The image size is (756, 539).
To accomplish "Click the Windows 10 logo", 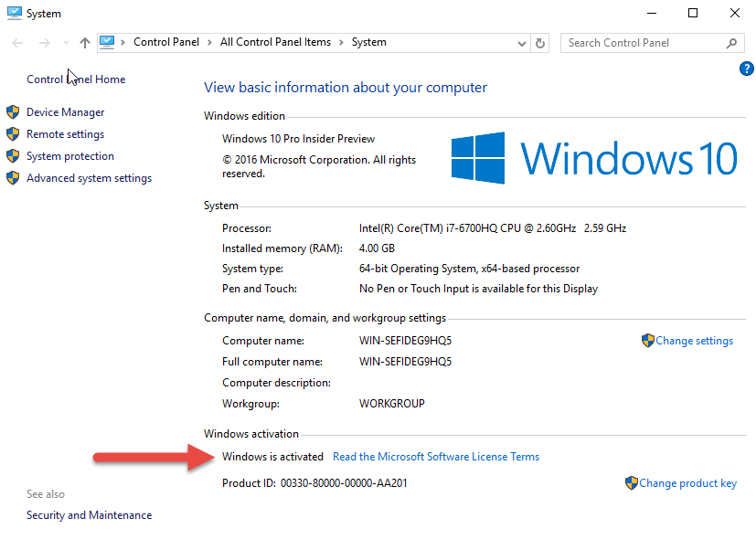I will pos(594,158).
